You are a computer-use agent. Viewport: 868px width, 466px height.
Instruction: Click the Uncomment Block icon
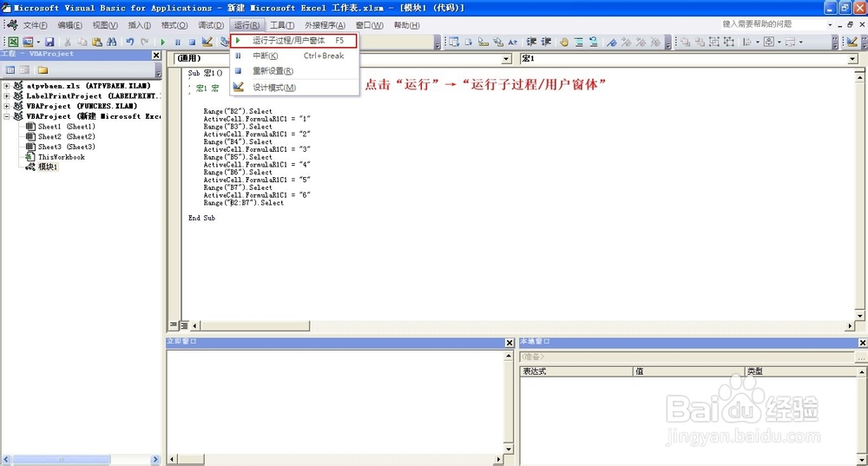593,42
